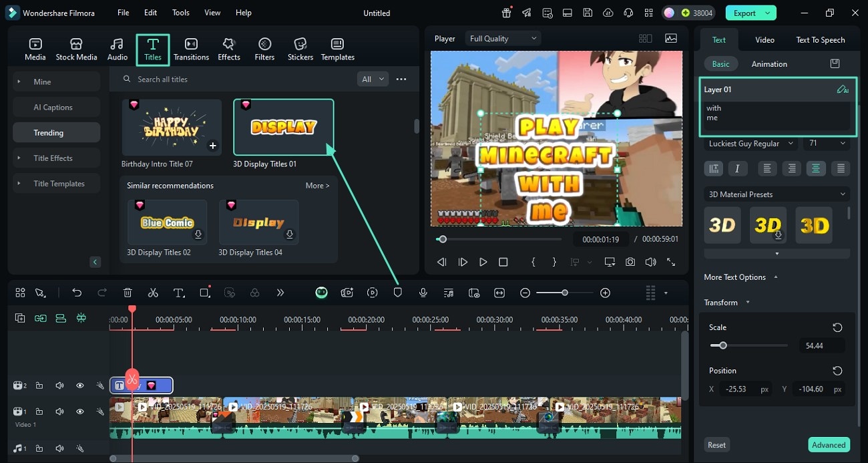This screenshot has width=868, height=463.
Task: Toggle visibility of Video 1 track
Action: click(79, 412)
